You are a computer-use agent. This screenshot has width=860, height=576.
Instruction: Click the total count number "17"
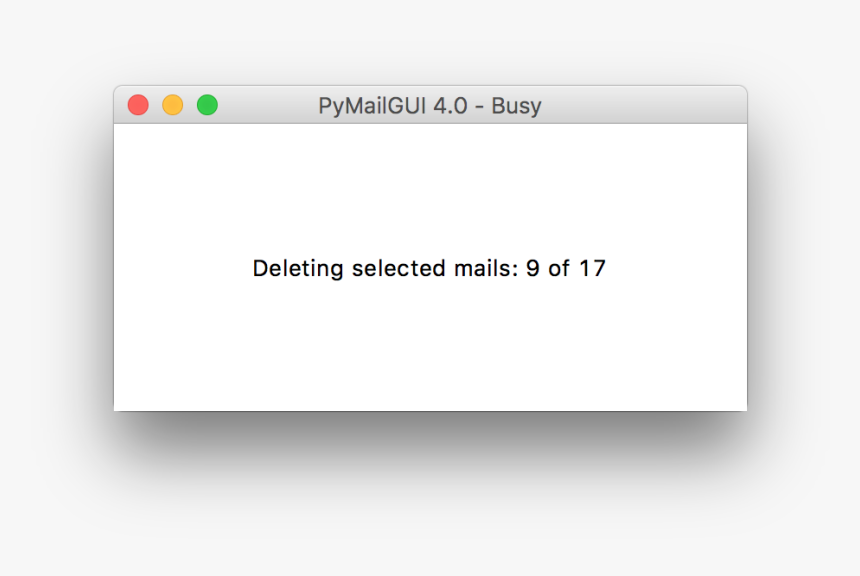coord(592,269)
